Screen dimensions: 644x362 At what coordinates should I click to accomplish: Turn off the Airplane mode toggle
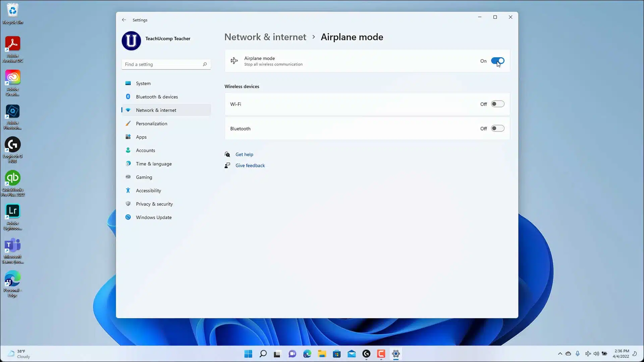pos(497,61)
